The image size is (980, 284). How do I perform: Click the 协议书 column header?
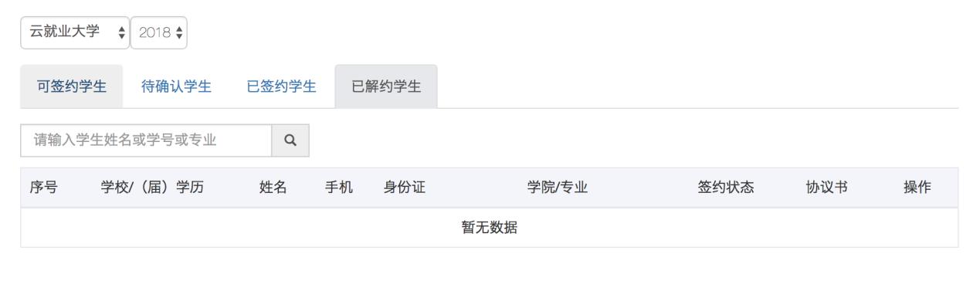click(x=826, y=188)
